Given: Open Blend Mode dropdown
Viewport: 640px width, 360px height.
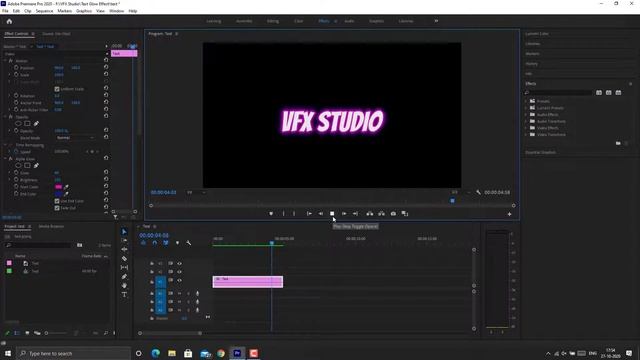Looking at the screenshot, I should [75, 138].
